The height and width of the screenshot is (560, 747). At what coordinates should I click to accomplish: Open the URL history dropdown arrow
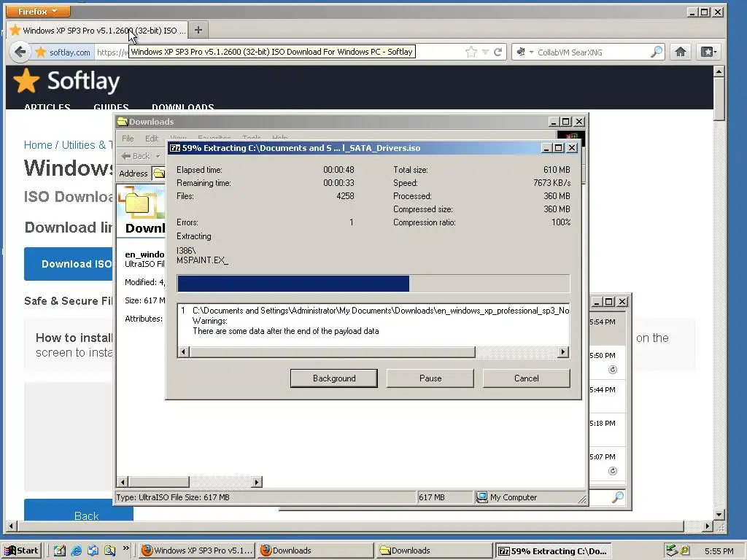[485, 52]
